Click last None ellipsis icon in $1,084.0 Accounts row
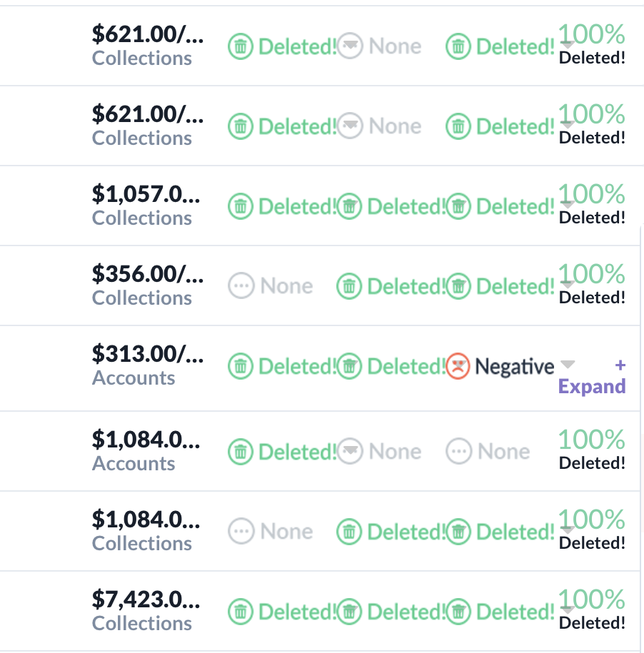 click(x=459, y=452)
